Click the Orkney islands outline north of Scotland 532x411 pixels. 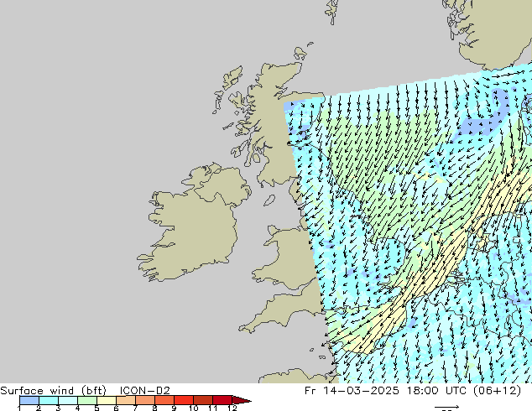coord(301,53)
